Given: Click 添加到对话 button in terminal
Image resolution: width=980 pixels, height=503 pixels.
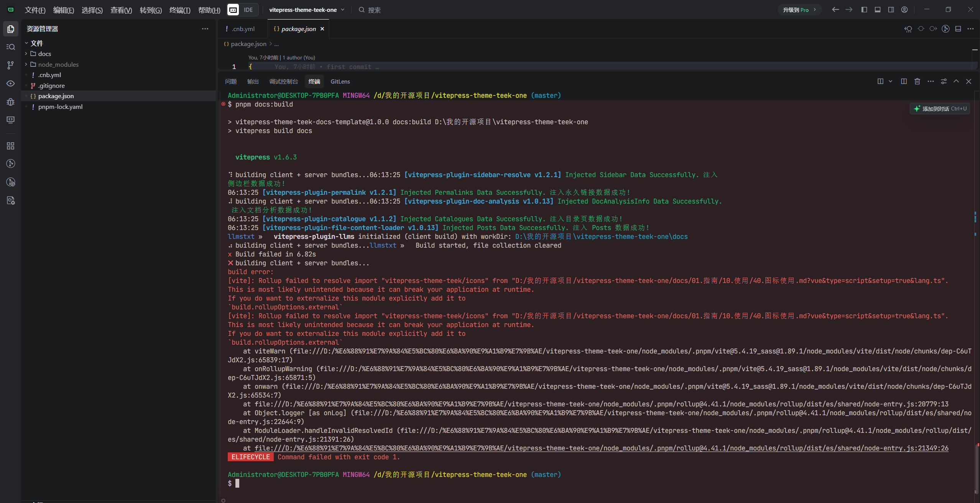Looking at the screenshot, I should [x=940, y=108].
